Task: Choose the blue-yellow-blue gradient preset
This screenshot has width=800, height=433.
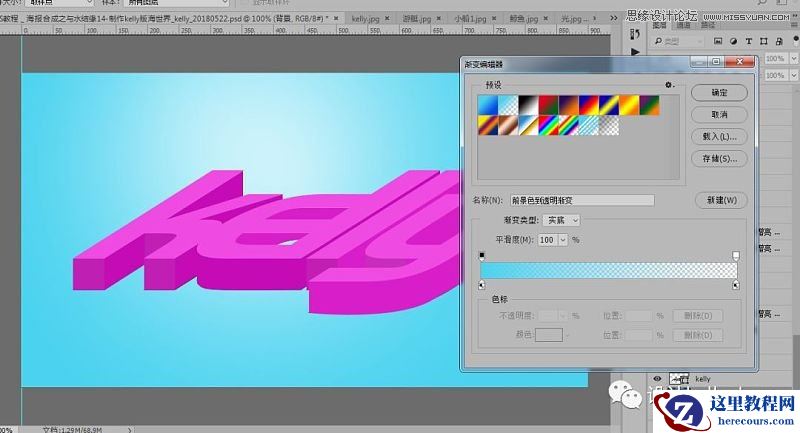Action: pyautogui.click(x=609, y=105)
